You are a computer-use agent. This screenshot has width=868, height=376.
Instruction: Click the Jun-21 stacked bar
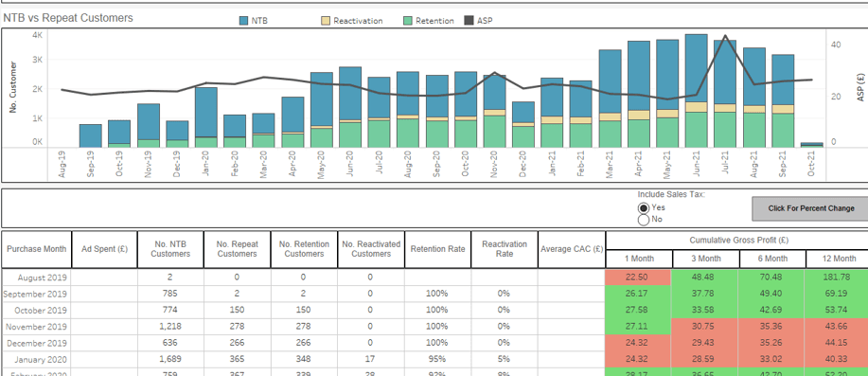pos(696,91)
